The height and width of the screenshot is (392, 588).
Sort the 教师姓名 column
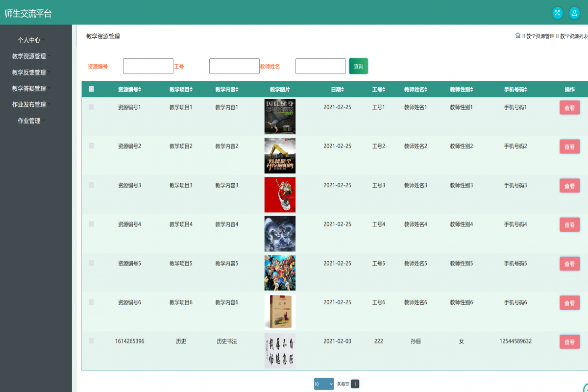416,89
